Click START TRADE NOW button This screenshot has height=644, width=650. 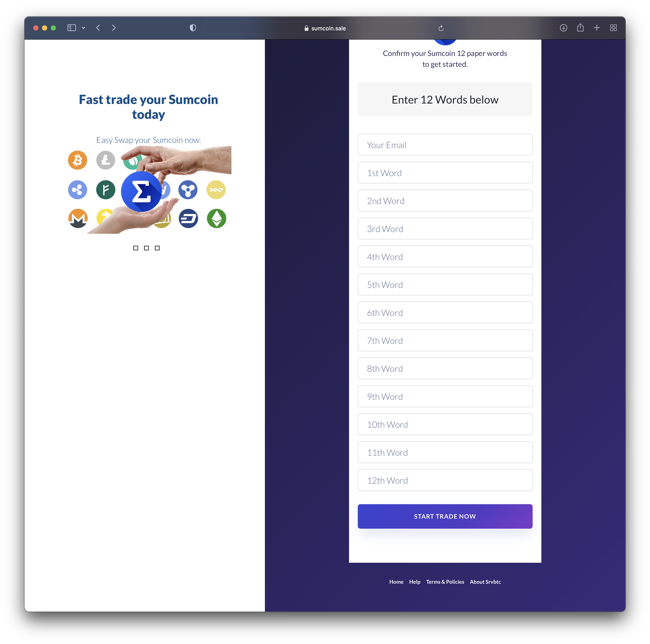tap(445, 516)
